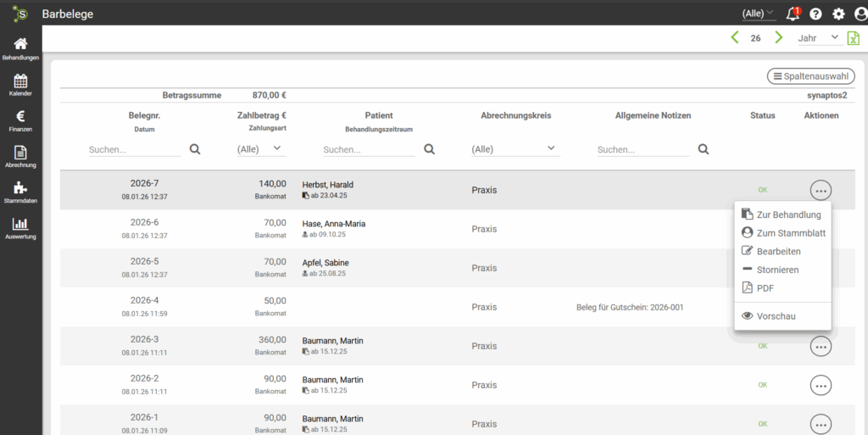This screenshot has height=435, width=868.
Task: Click the Spaltenauswahl button
Action: coord(810,76)
